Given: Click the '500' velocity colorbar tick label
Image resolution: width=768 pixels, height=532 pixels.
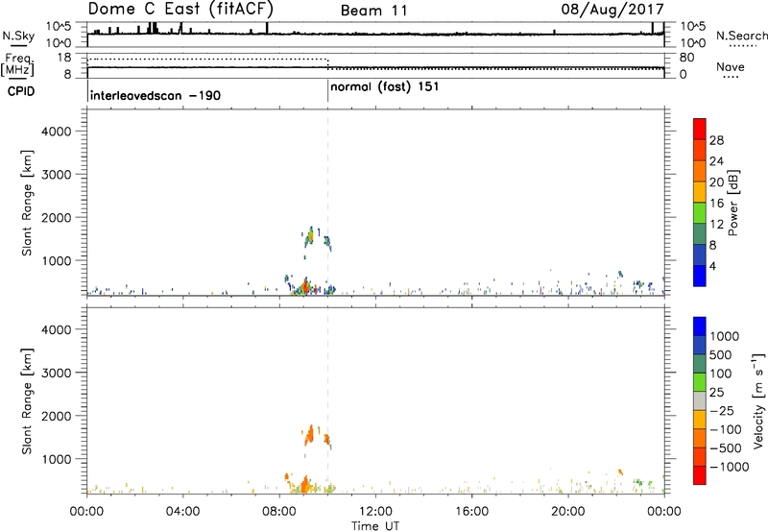Looking at the screenshot, I should [x=722, y=355].
